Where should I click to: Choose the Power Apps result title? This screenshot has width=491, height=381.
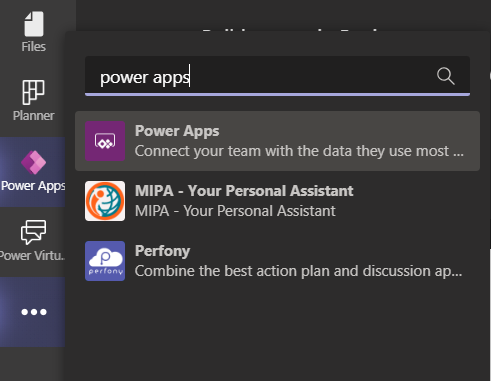pos(177,131)
